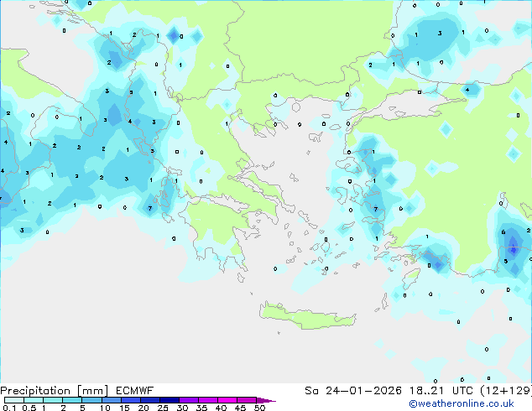This screenshot has width=532, height=411.
Task: Pick the 0.5–1 mm legend swatch
Action: (34, 400)
